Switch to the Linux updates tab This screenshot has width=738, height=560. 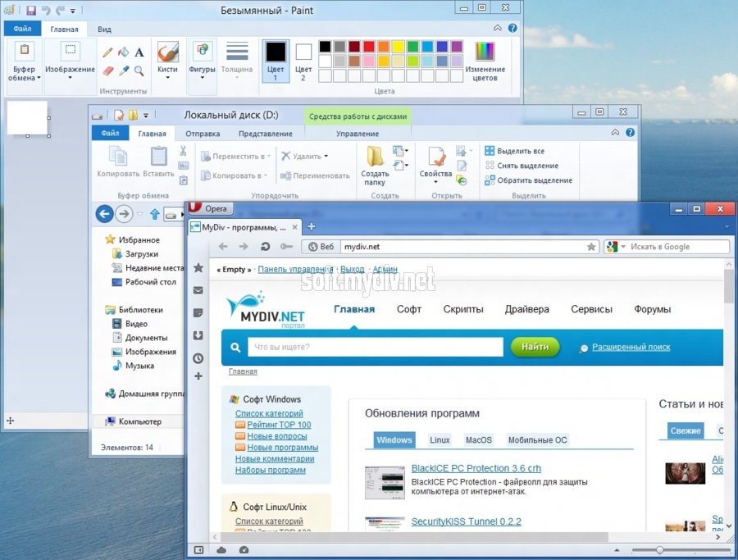[x=440, y=440]
